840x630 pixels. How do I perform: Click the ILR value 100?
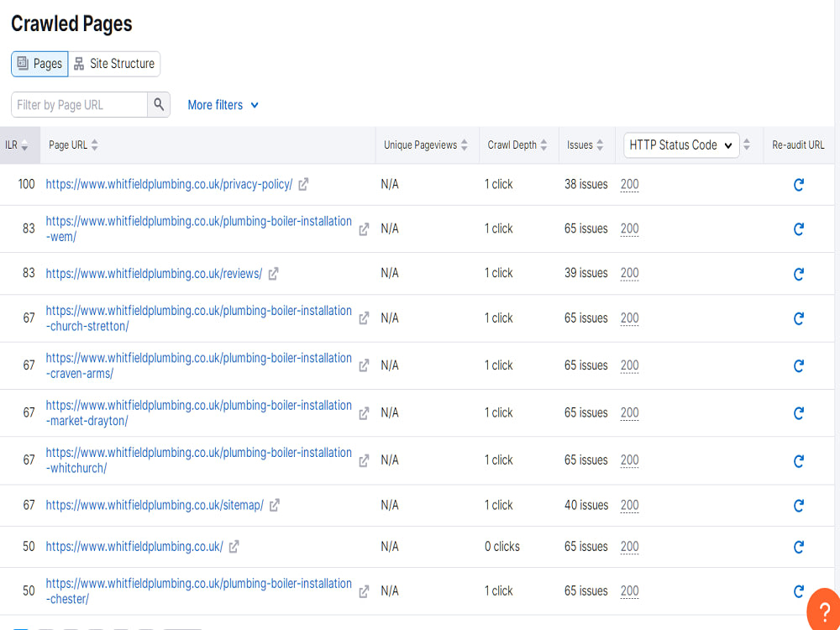[26, 184]
